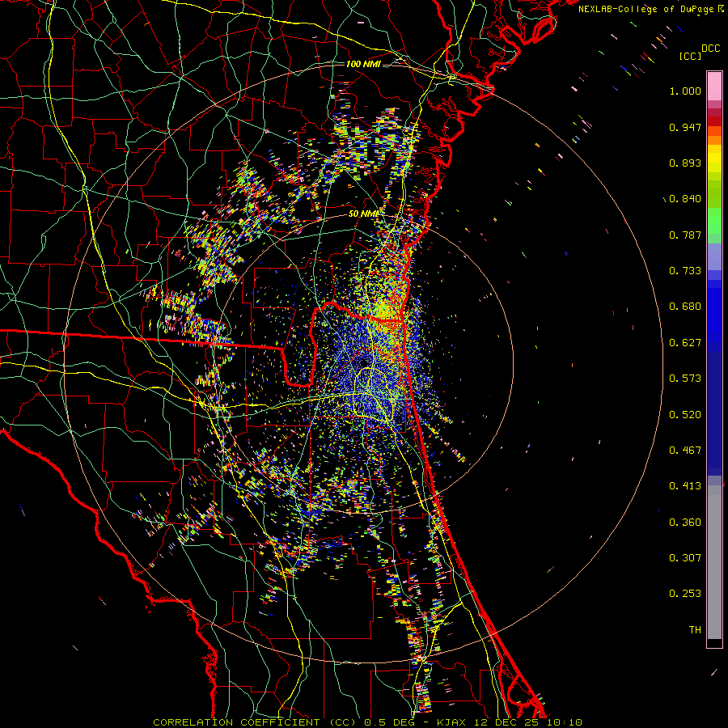Select the 0.573 colorbar value
The height and width of the screenshot is (728, 728).
point(685,379)
